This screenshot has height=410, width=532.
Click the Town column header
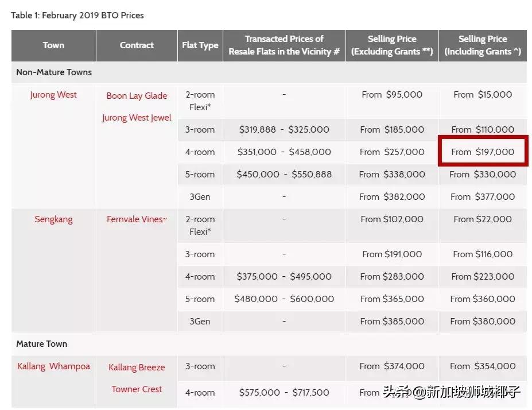(x=53, y=45)
